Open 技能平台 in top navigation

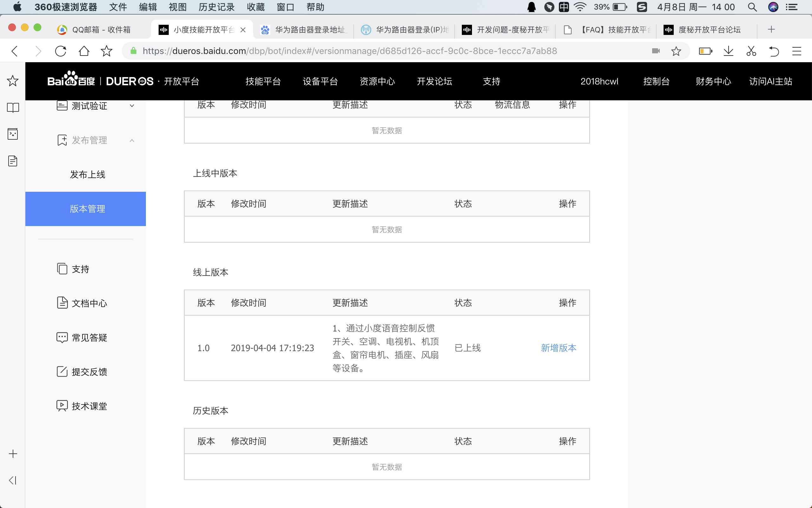pyautogui.click(x=263, y=81)
